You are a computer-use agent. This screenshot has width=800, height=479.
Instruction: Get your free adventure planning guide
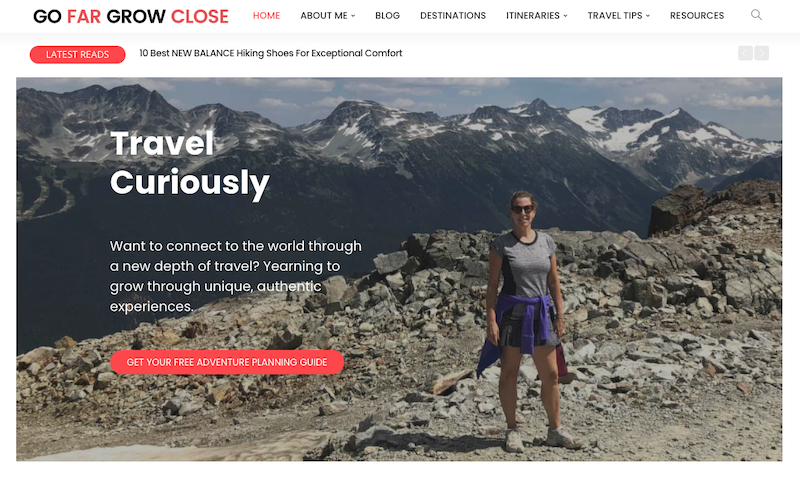click(x=227, y=362)
